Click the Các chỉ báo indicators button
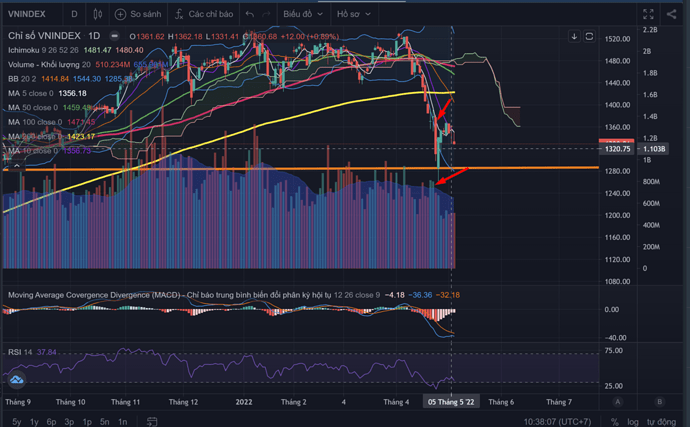690x427 pixels. point(204,14)
